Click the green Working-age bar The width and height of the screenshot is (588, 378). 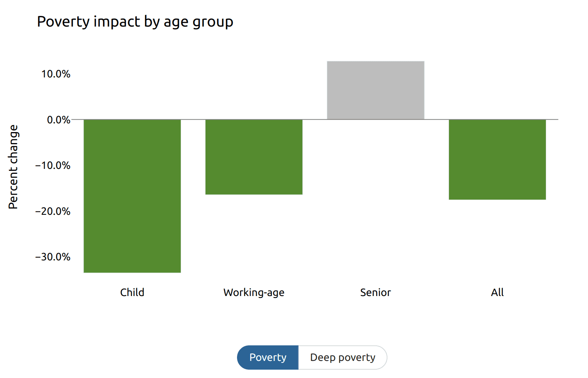coord(254,157)
